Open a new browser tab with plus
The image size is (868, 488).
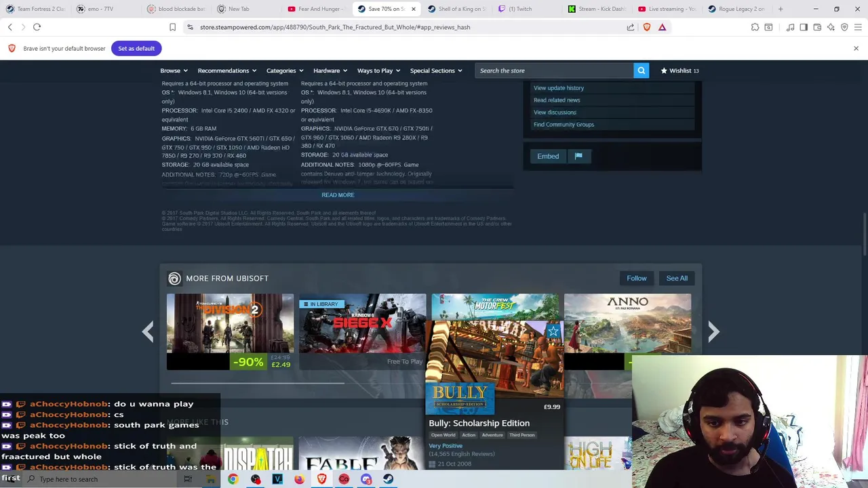click(781, 9)
